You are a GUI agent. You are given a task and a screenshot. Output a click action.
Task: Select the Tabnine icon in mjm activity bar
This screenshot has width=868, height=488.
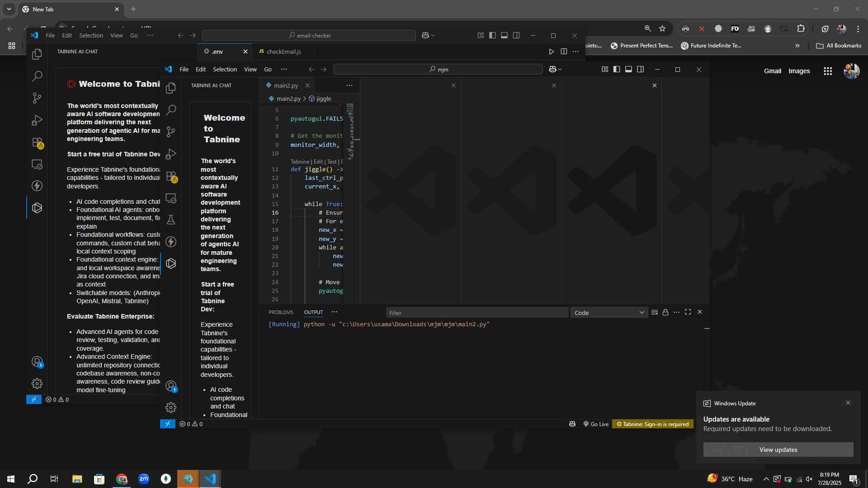(171, 263)
